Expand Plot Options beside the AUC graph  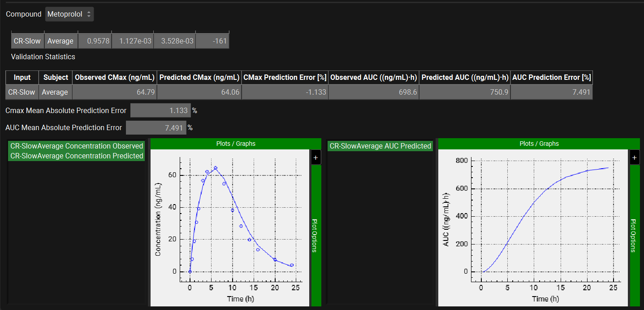click(635, 236)
